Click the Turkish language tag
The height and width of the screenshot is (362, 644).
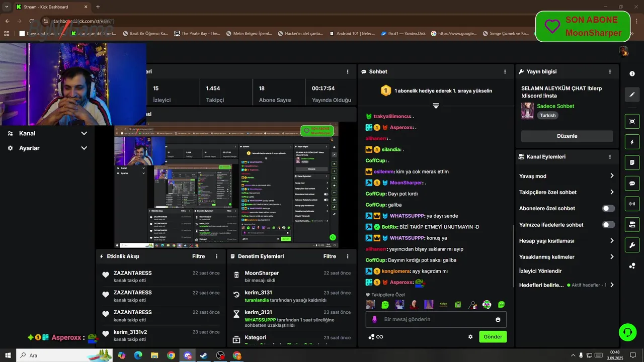pyautogui.click(x=548, y=115)
